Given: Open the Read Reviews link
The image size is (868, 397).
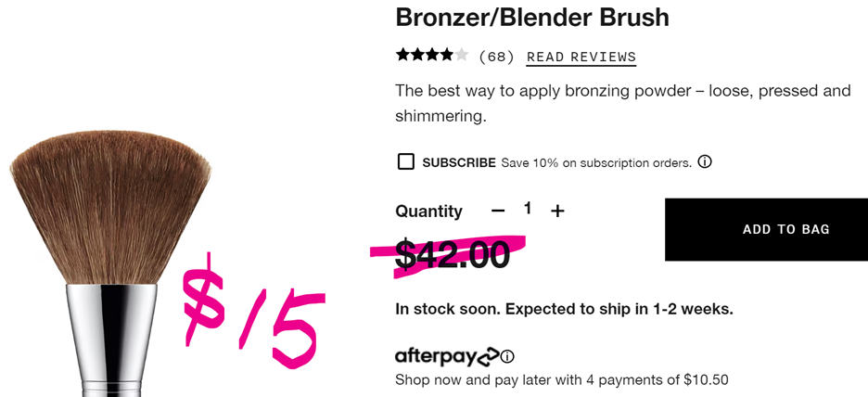Looking at the screenshot, I should pyautogui.click(x=581, y=57).
